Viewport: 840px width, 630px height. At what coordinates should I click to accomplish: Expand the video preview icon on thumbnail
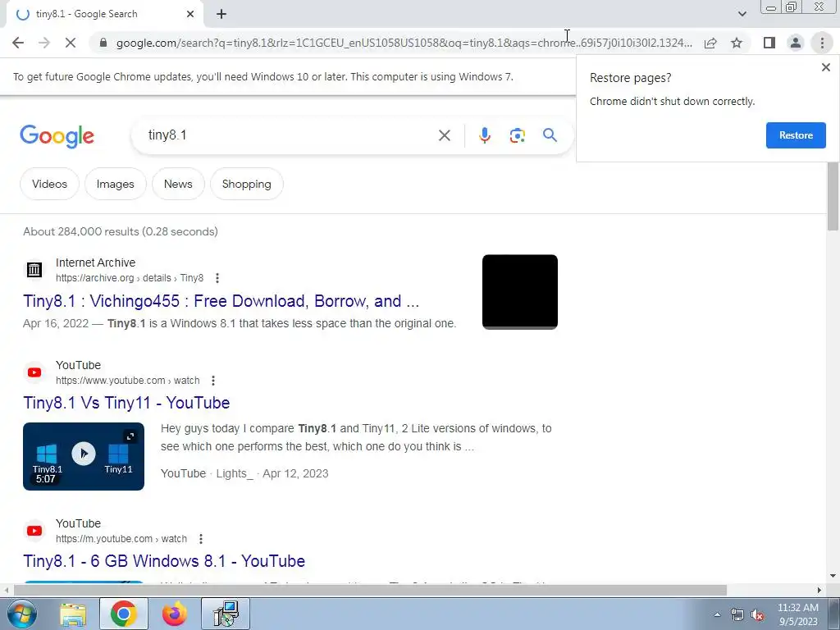pyautogui.click(x=130, y=436)
